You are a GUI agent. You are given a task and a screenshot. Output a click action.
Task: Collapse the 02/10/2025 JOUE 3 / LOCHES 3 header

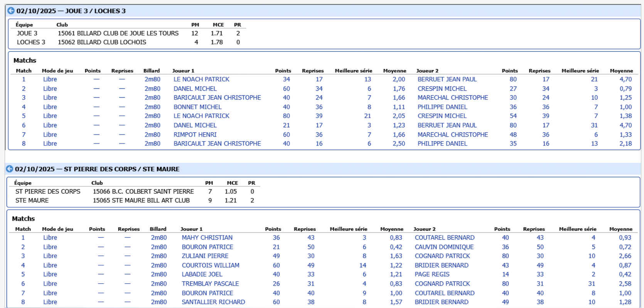click(x=71, y=11)
